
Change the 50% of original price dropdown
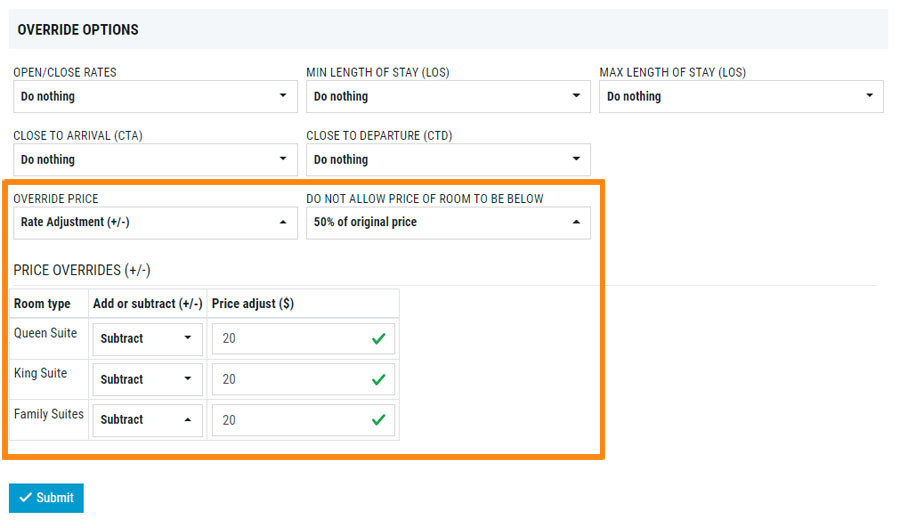tap(448, 223)
